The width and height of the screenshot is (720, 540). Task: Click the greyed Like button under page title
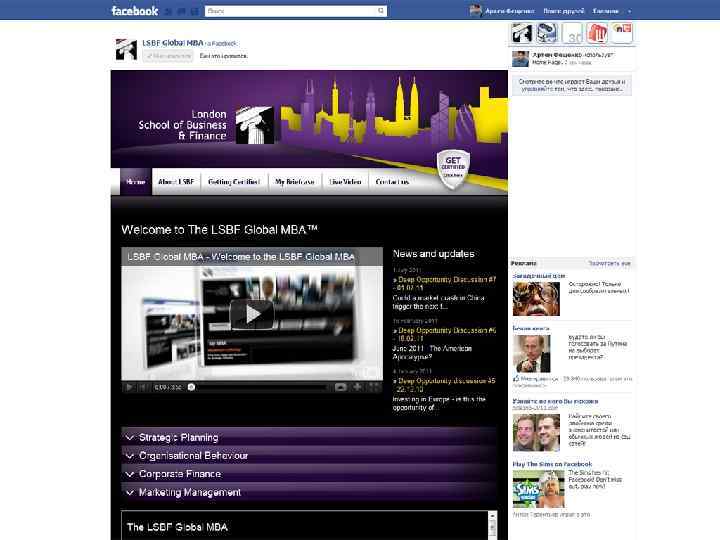point(168,56)
